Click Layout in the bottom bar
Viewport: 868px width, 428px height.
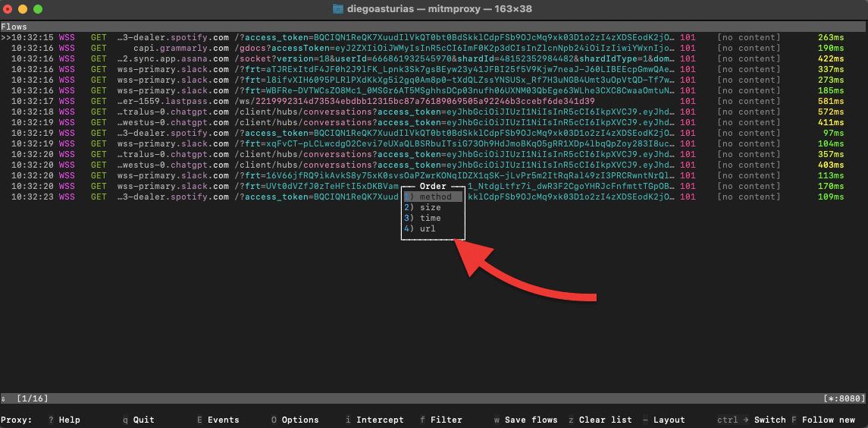coord(664,420)
